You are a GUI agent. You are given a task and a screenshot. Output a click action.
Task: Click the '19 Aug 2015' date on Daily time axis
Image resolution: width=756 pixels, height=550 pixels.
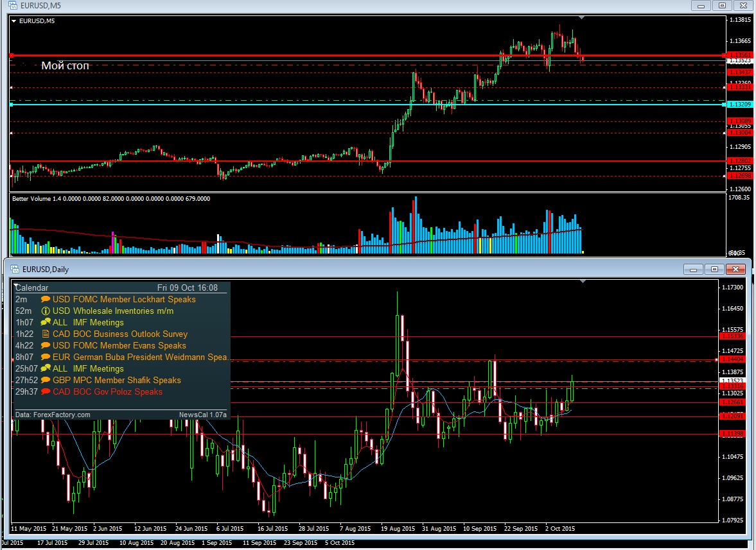tap(398, 528)
